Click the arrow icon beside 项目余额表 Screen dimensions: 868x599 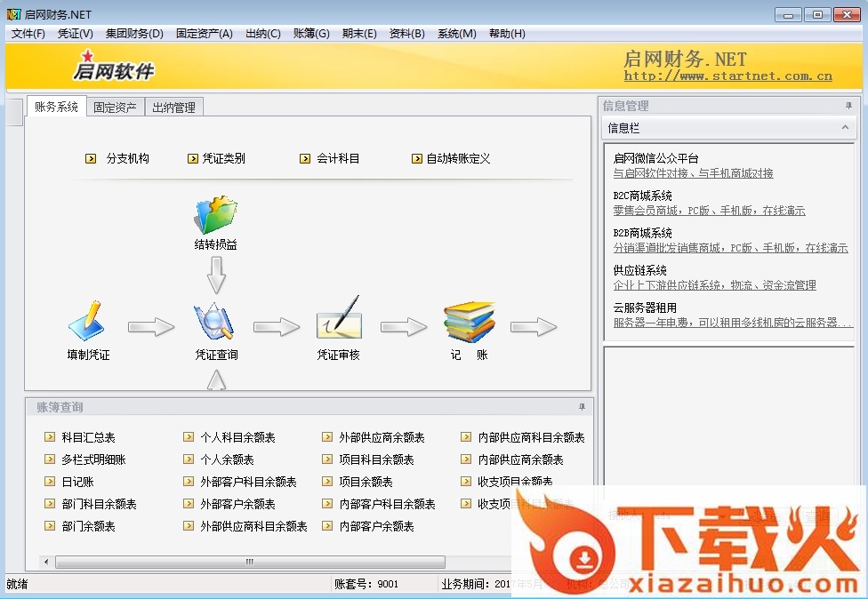tap(327, 481)
